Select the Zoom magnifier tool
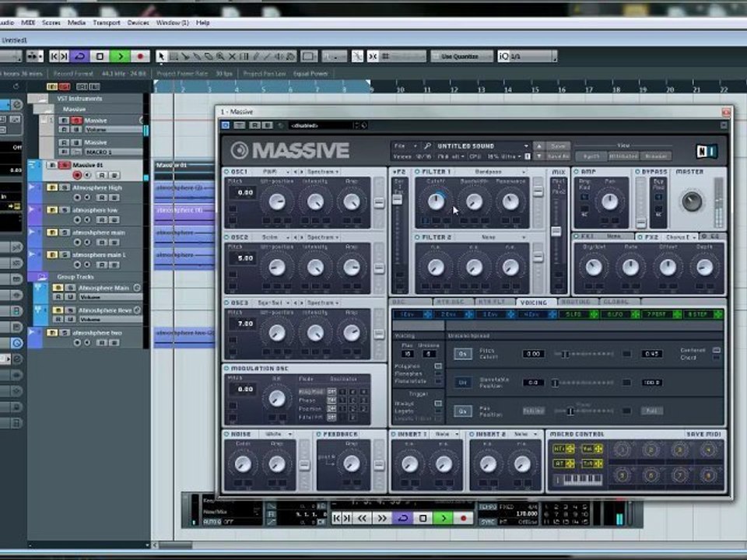This screenshot has width=747, height=560. [220, 56]
